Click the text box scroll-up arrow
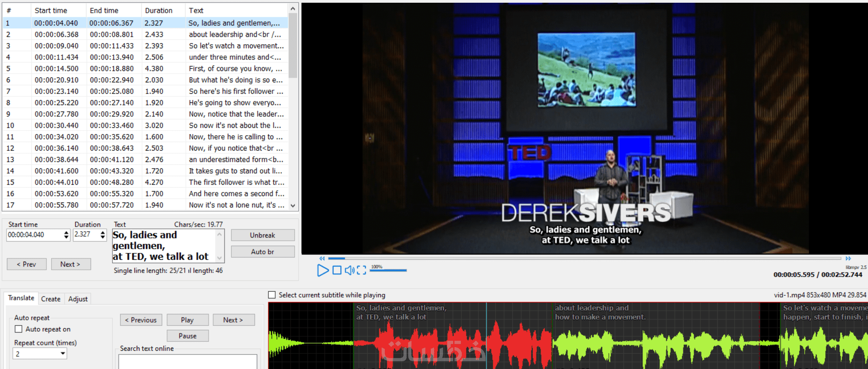Image resolution: width=868 pixels, height=369 pixels. click(220, 234)
